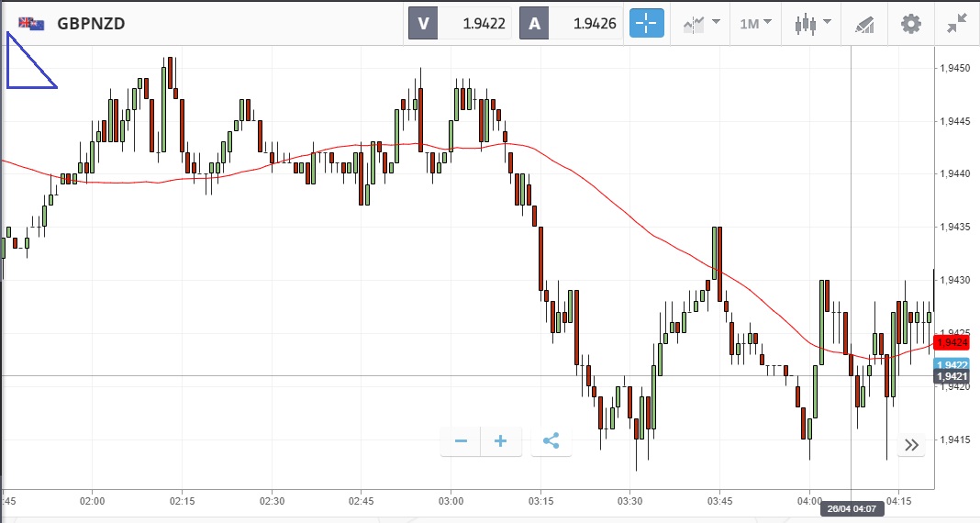Open the compare/indicators chart dropdown
Screen dimensions: 980x523
(701, 24)
